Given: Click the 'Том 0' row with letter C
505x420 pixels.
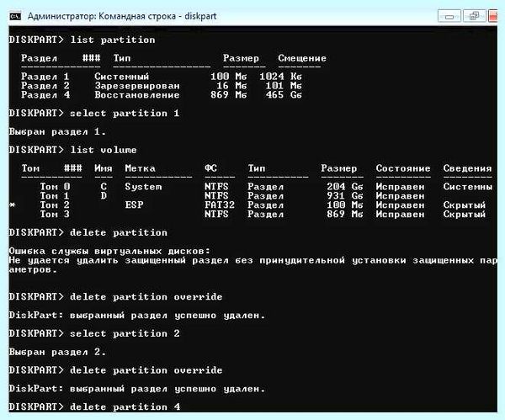Looking at the screenshot, I should (x=257, y=187).
